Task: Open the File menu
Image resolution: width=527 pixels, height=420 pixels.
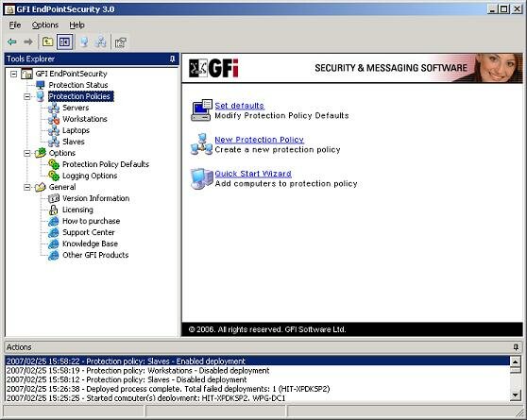Action: [15, 25]
